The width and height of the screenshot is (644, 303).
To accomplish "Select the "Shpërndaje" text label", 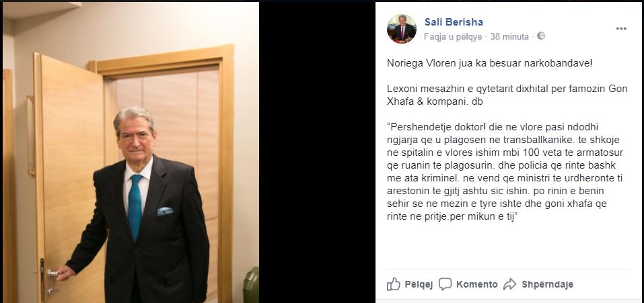I will pyautogui.click(x=547, y=284).
